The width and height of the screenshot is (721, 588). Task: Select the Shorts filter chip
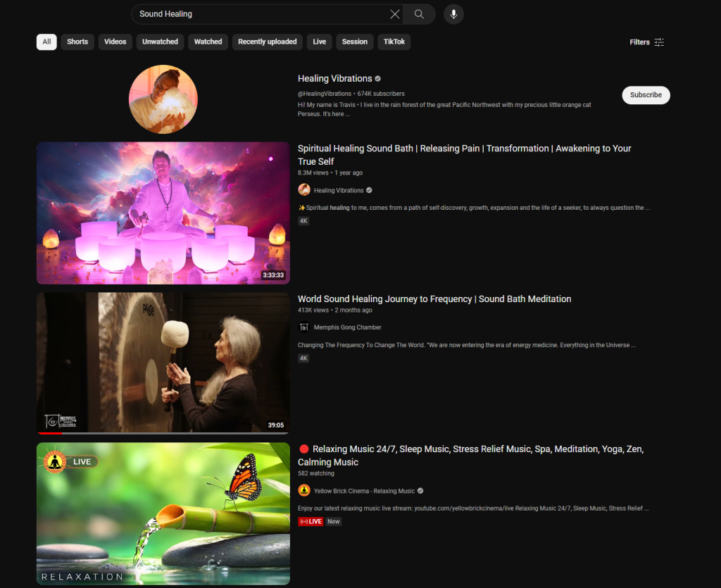(x=77, y=42)
